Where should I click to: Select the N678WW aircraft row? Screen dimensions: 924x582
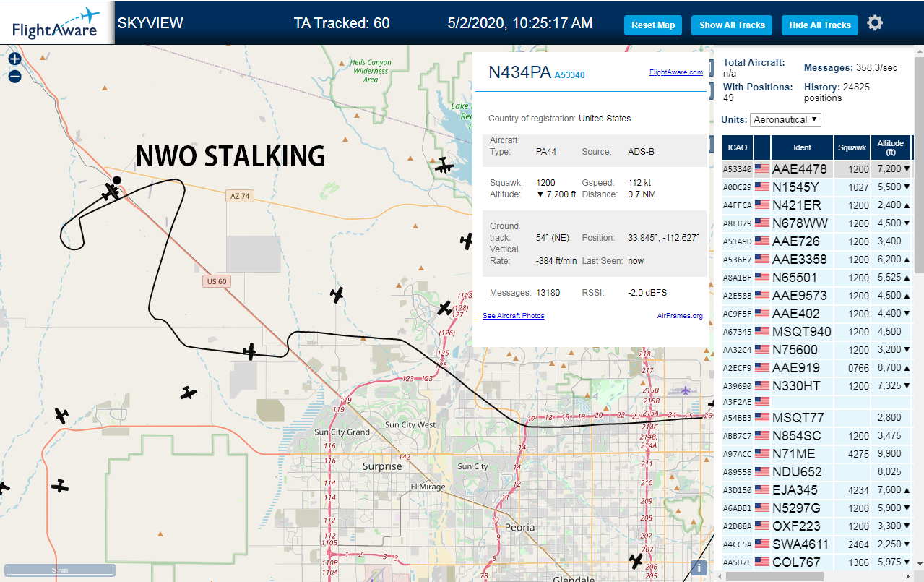pos(816,223)
